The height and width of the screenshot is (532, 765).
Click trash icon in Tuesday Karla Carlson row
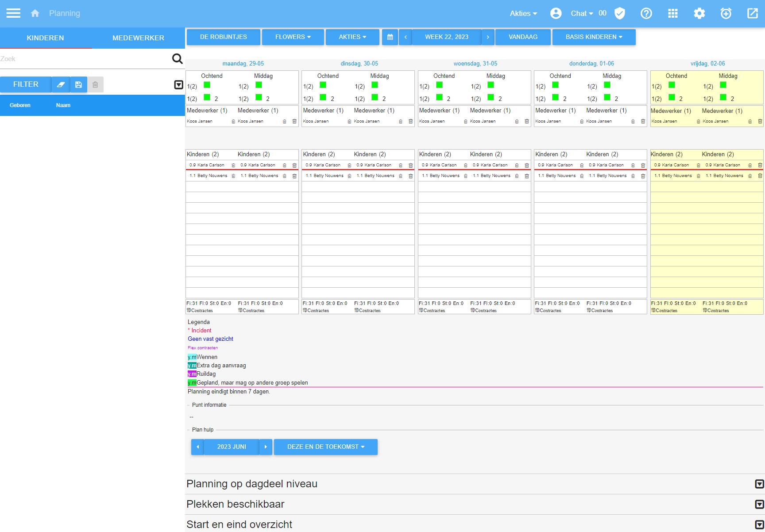pyautogui.click(x=410, y=165)
